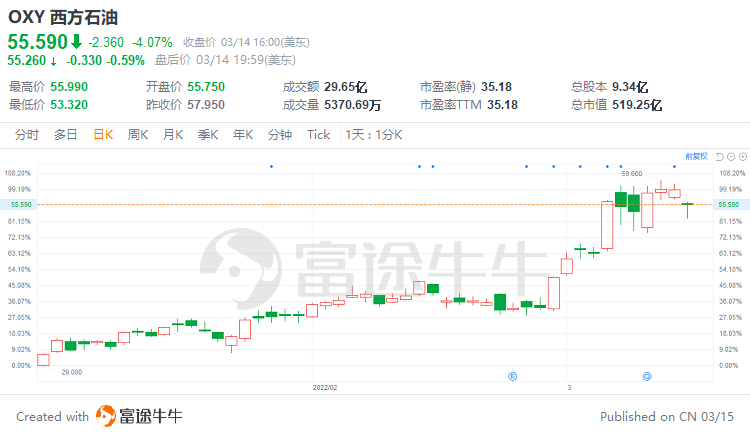The height and width of the screenshot is (437, 750).
Task: Open the 前复权 adjustment option
Action: tap(696, 157)
